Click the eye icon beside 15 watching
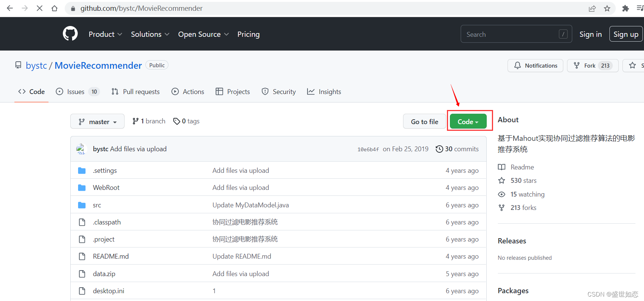The image size is (644, 301). point(502,194)
